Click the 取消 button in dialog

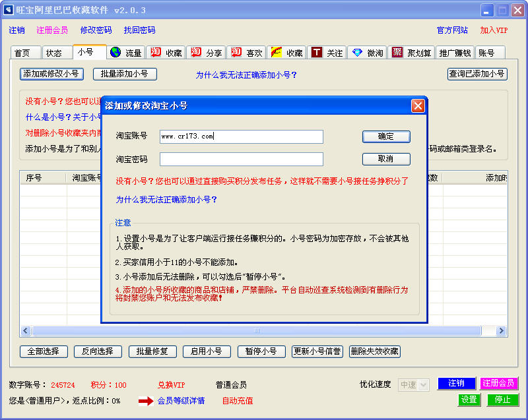point(386,159)
